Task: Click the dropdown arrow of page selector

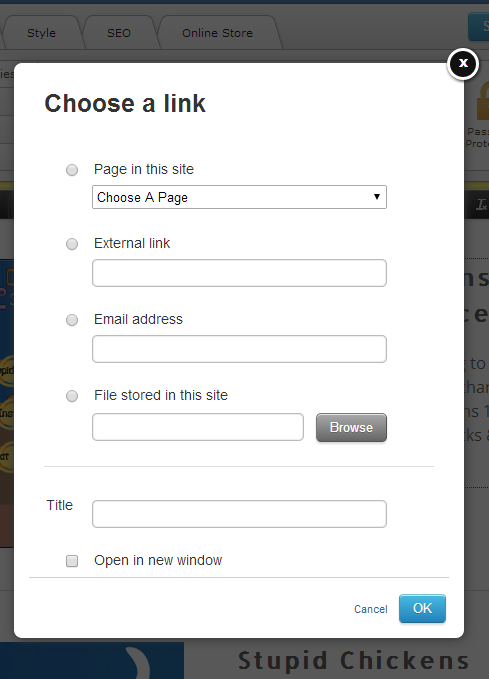Action: [x=377, y=197]
